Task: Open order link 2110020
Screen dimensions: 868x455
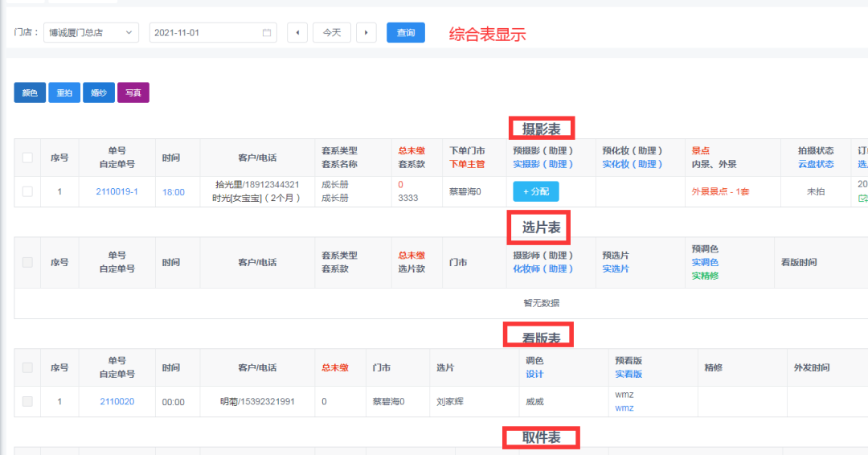Action: click(117, 401)
